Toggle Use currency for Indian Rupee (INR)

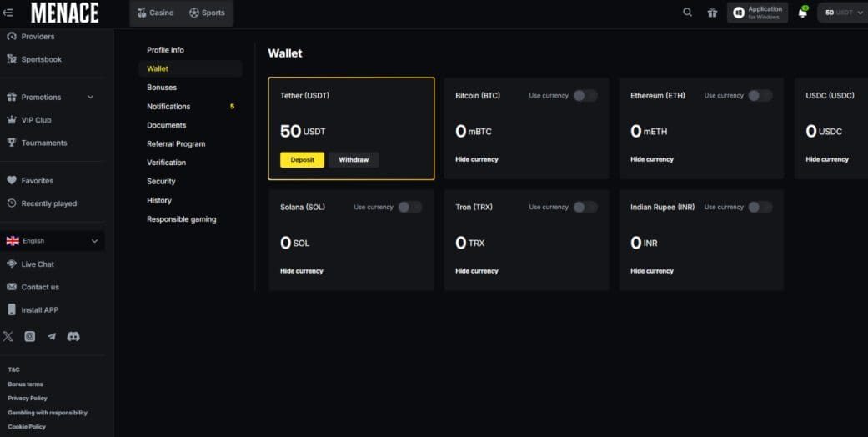coord(760,208)
